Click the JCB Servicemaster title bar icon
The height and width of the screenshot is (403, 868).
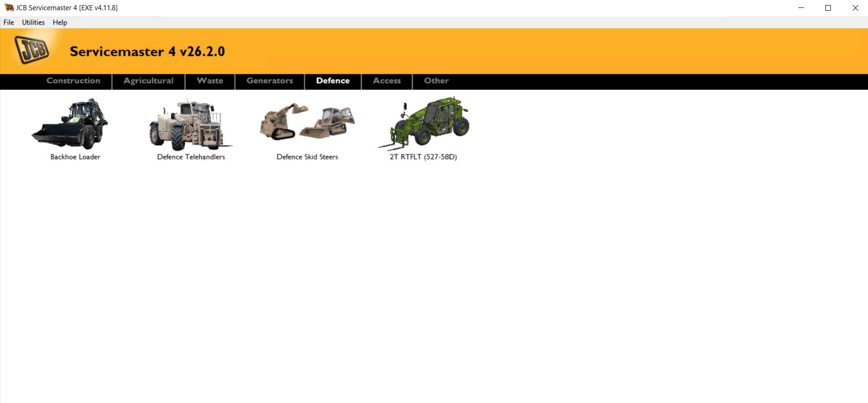[9, 8]
